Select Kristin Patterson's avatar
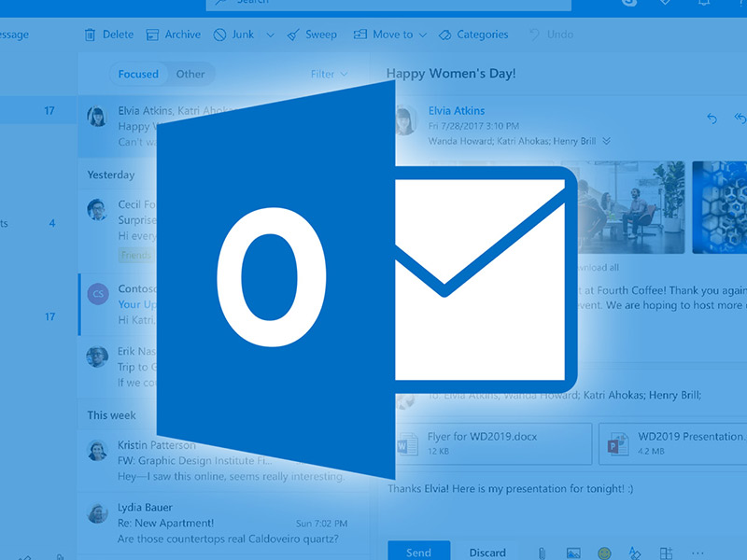The width and height of the screenshot is (747, 560). coord(97,450)
